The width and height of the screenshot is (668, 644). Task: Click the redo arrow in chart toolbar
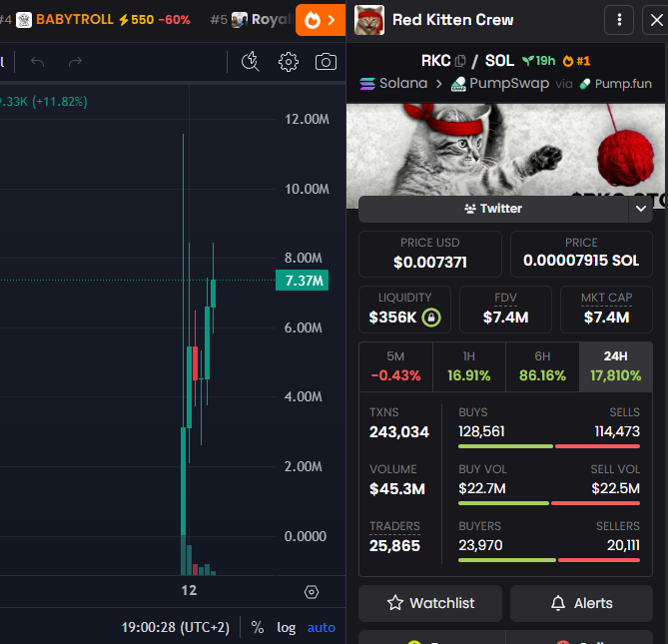point(76,62)
